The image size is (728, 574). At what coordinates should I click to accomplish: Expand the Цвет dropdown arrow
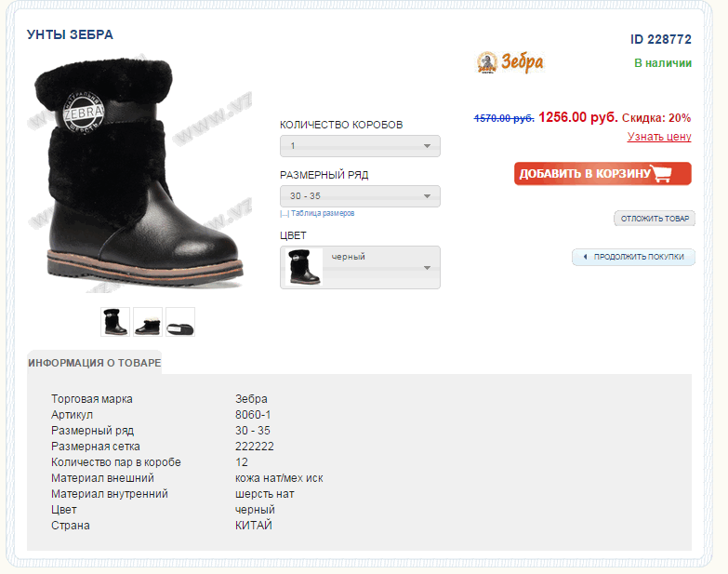427,268
